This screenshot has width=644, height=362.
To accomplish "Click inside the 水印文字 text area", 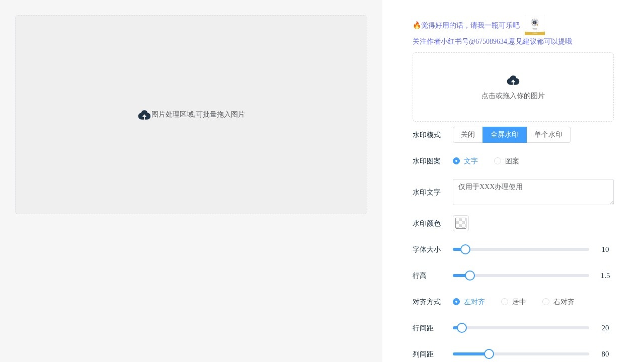I will click(x=533, y=192).
